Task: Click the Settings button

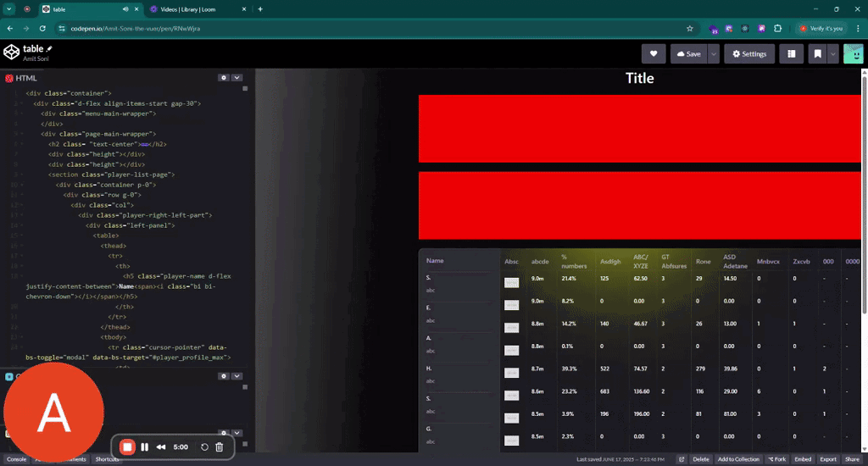Action: click(748, 53)
